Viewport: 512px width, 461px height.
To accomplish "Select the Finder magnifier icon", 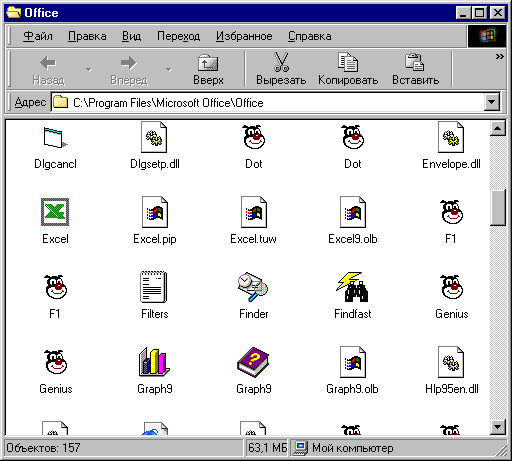I will (x=253, y=287).
